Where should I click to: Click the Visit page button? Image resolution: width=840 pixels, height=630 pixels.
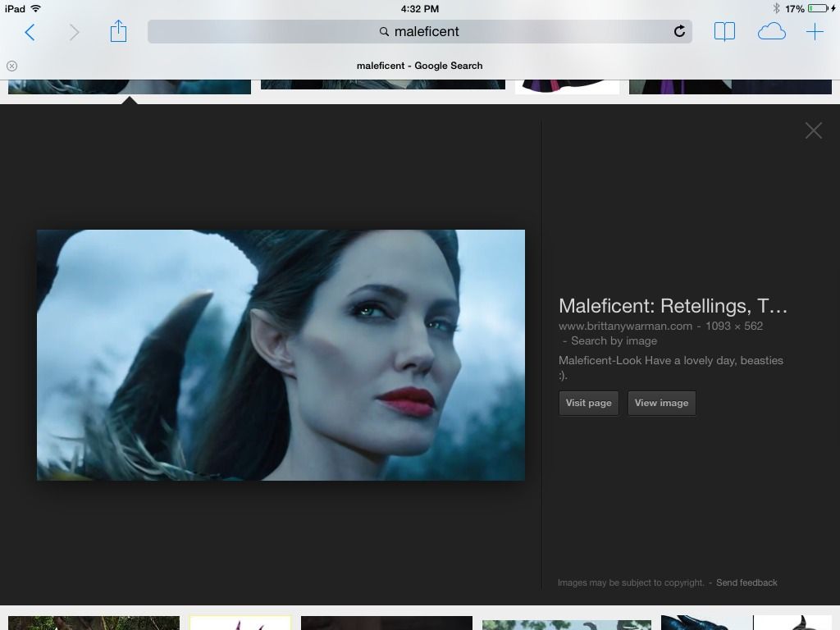tap(589, 403)
